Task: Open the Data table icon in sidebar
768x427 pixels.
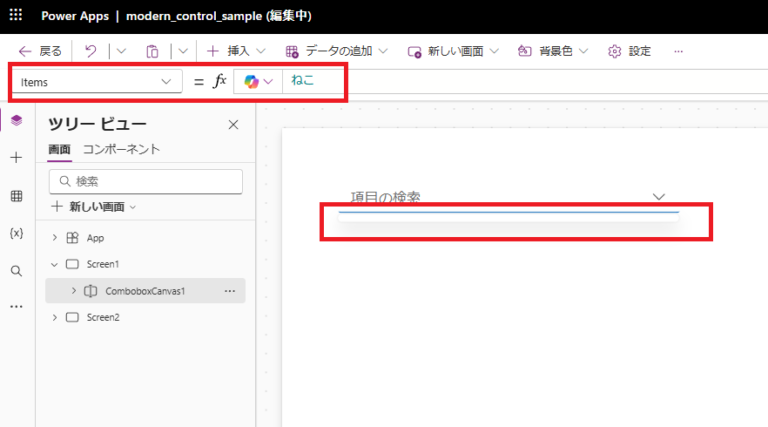Action: [x=16, y=196]
